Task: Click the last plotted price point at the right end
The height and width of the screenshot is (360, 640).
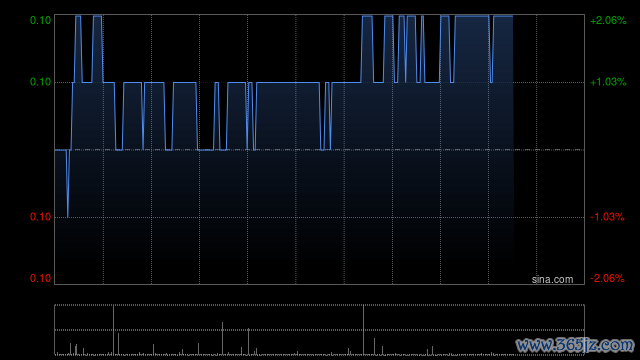Action: [512, 16]
